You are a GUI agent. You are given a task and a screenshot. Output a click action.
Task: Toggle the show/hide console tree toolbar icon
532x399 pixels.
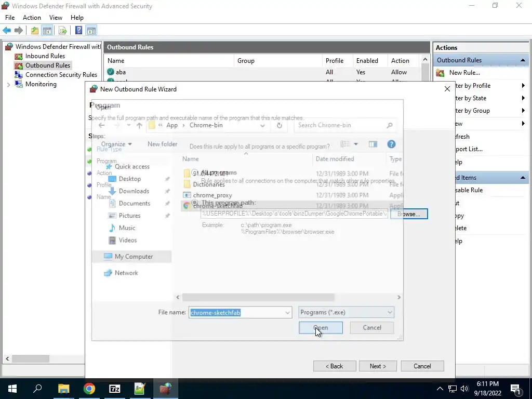47,31
